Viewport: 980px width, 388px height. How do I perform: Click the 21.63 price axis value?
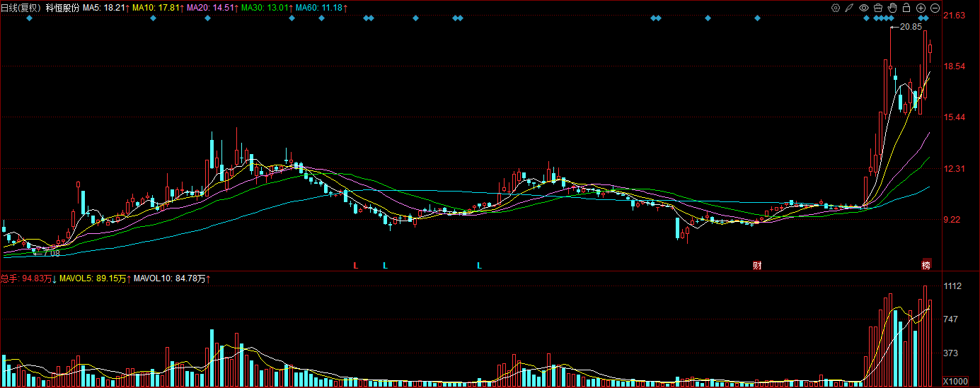[955, 16]
